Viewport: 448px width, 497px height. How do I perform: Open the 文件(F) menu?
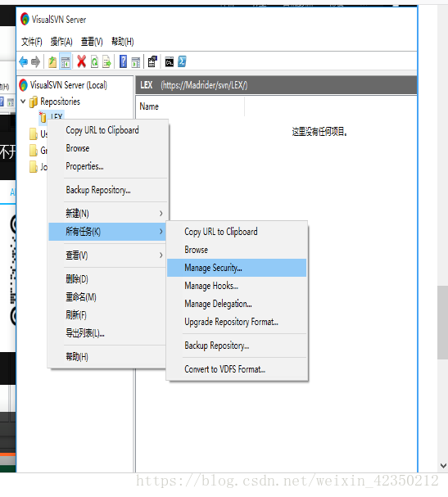32,42
